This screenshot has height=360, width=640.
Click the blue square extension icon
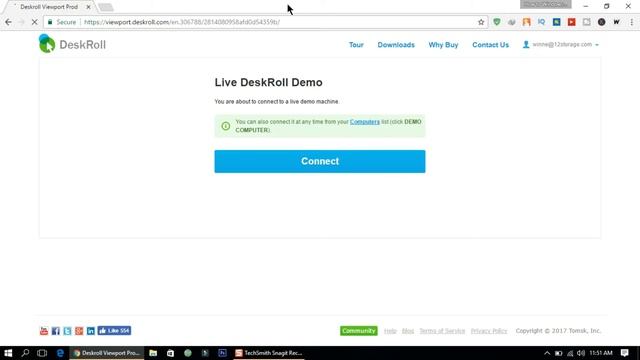click(x=557, y=22)
